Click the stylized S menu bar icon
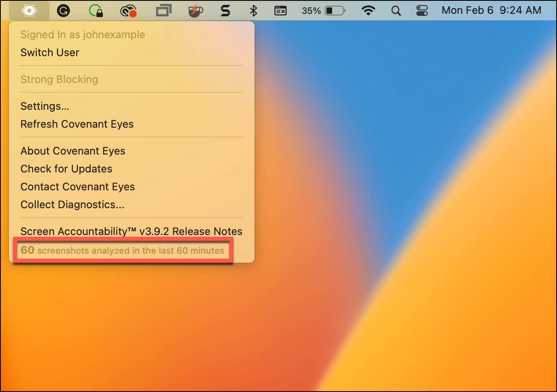The height and width of the screenshot is (392, 557). tap(225, 11)
